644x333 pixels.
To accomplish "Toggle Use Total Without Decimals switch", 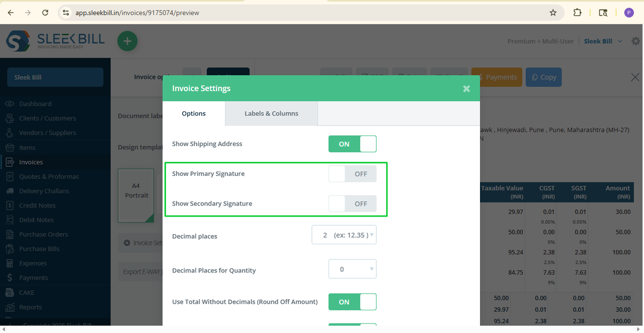I will tap(352, 302).
